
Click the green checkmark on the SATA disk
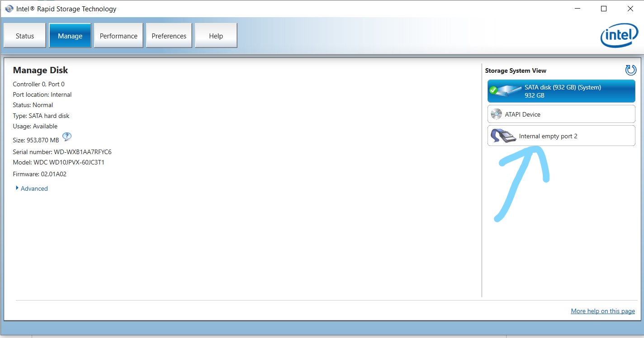[492, 89]
